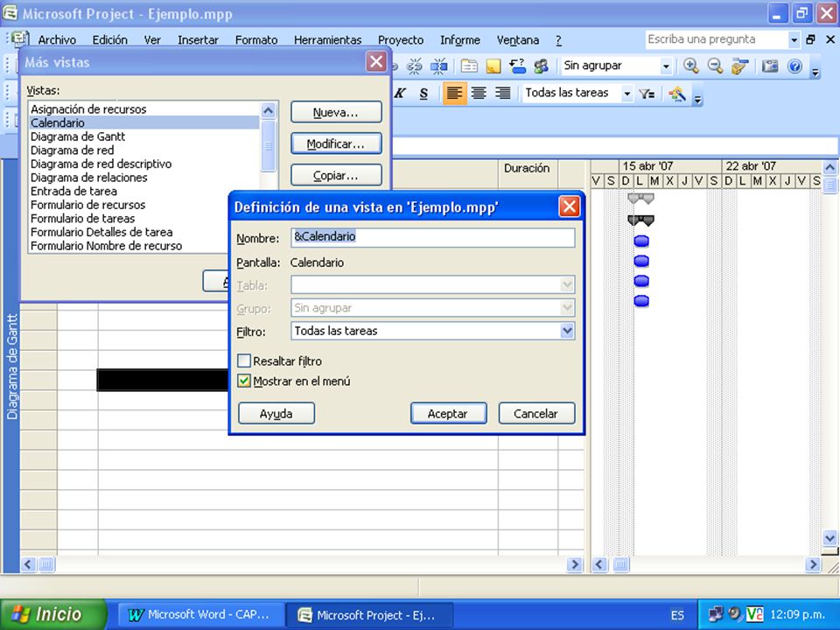840x630 pixels.
Task: Open Microsoft Project Help icon
Action: [x=795, y=66]
